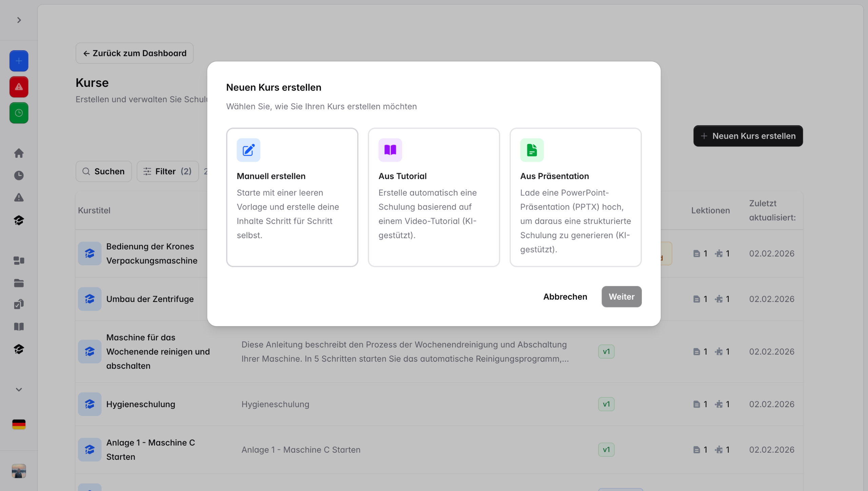
Task: Expand more sidebar items with down chevron
Action: (19, 390)
